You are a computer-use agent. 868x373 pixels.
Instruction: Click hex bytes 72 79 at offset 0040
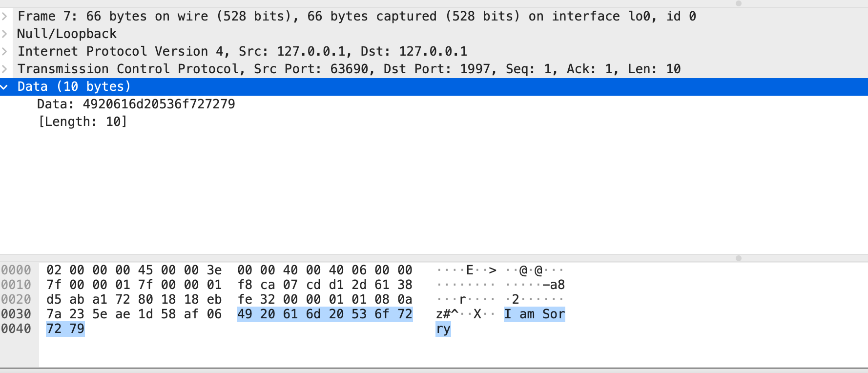coord(65,329)
